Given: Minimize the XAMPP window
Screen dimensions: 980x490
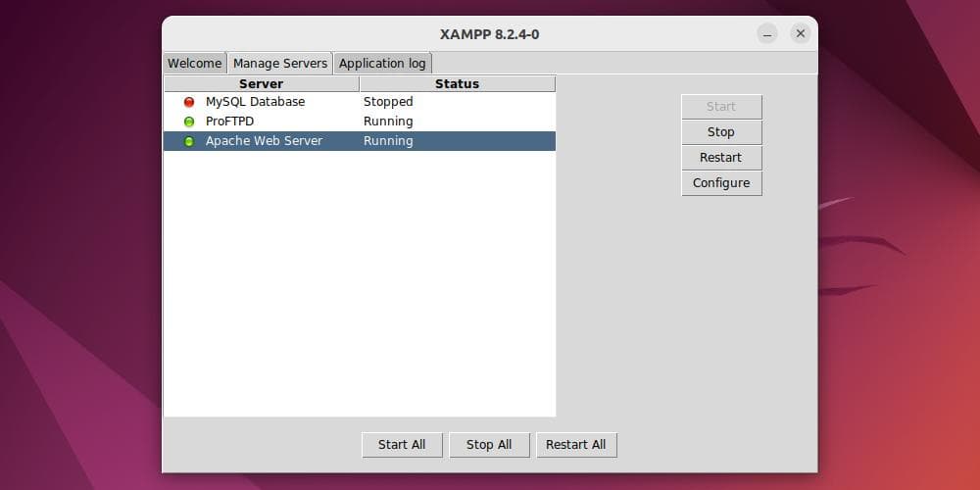Looking at the screenshot, I should point(767,33).
